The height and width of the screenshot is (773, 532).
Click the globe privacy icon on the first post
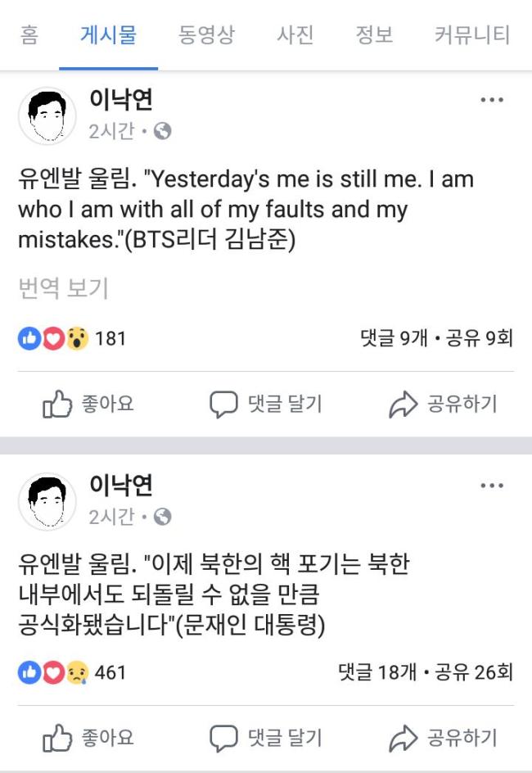(x=163, y=131)
